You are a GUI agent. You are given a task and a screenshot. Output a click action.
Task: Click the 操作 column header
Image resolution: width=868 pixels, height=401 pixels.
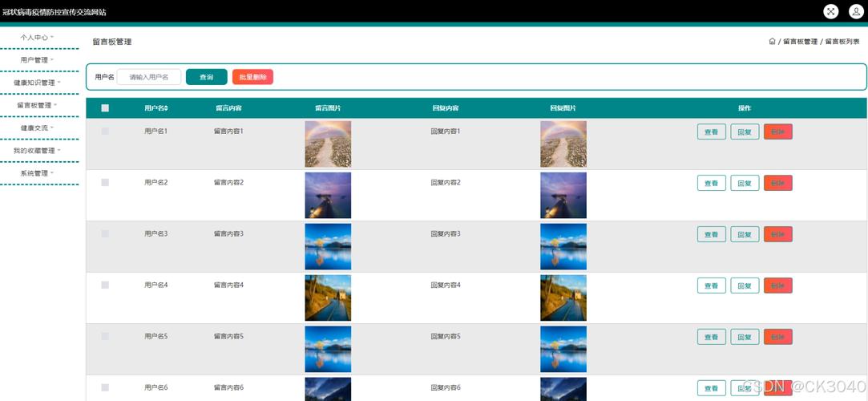point(745,108)
